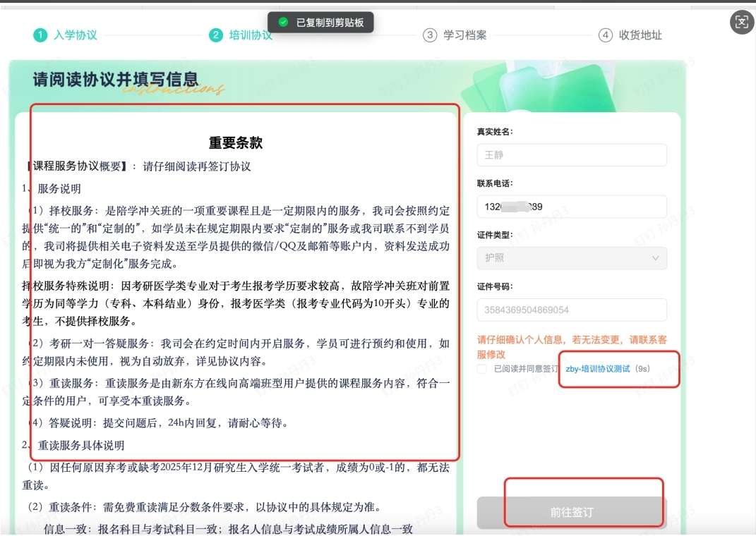Click the step 1 number circle icon

(x=40, y=35)
